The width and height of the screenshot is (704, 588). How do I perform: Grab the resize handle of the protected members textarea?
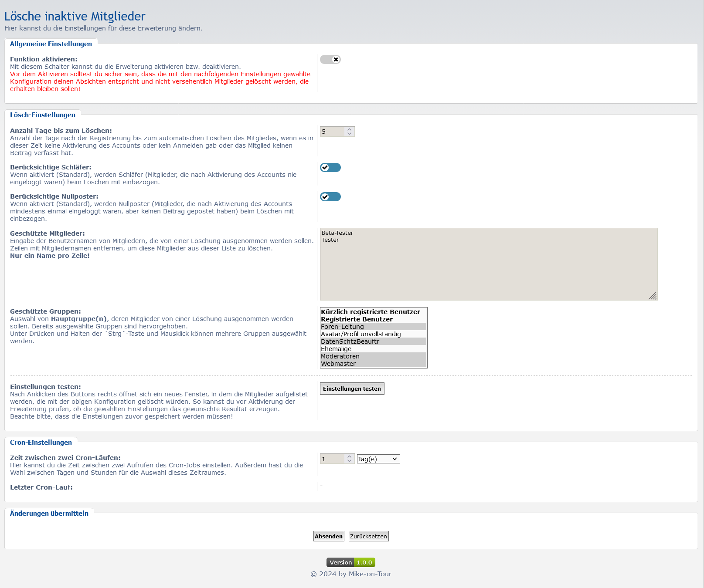653,296
